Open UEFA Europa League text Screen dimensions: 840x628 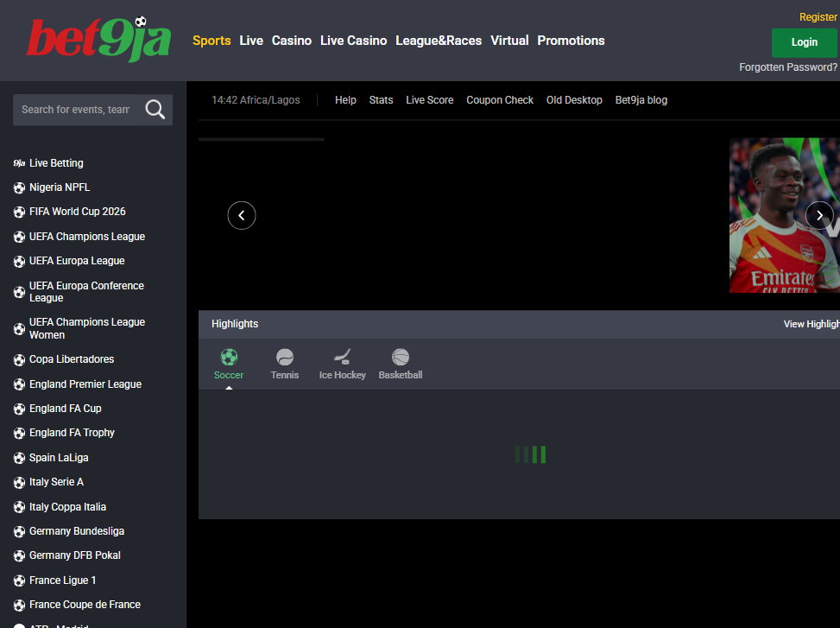tap(77, 261)
